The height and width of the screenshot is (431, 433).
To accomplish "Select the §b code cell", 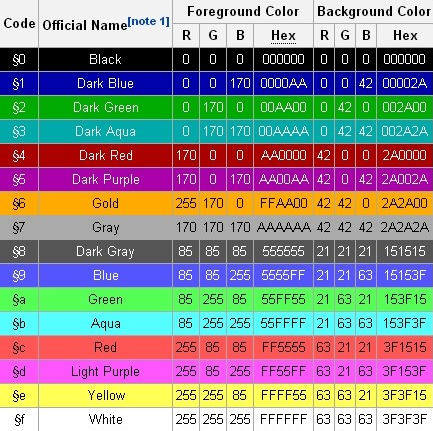I will click(x=19, y=323).
